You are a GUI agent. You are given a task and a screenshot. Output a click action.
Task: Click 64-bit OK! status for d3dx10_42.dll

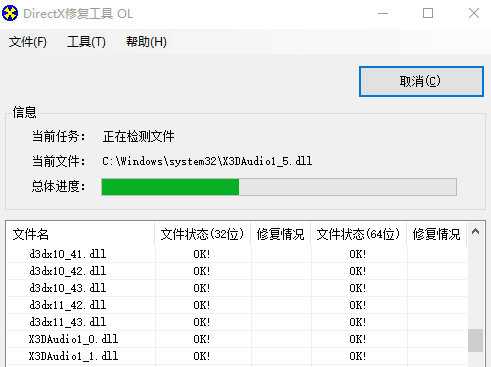[x=358, y=271]
